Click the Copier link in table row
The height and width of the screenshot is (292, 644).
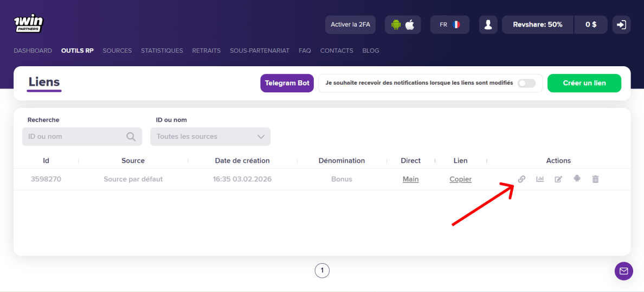pos(460,179)
